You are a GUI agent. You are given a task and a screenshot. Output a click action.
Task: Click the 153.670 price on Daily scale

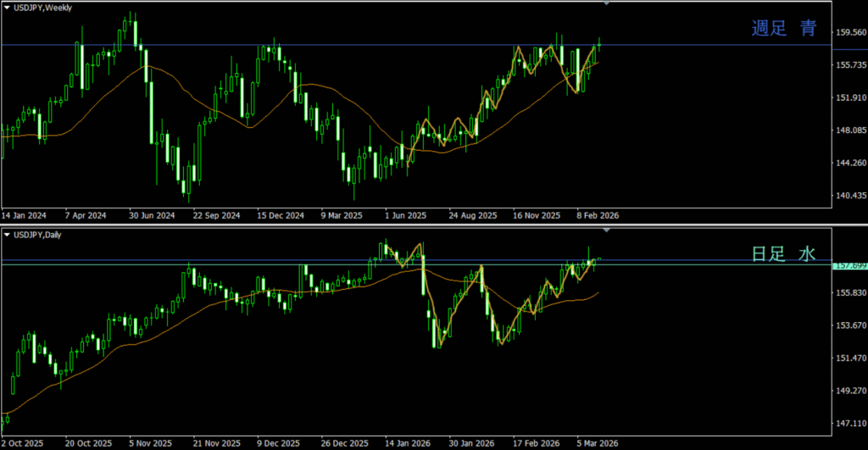point(850,325)
